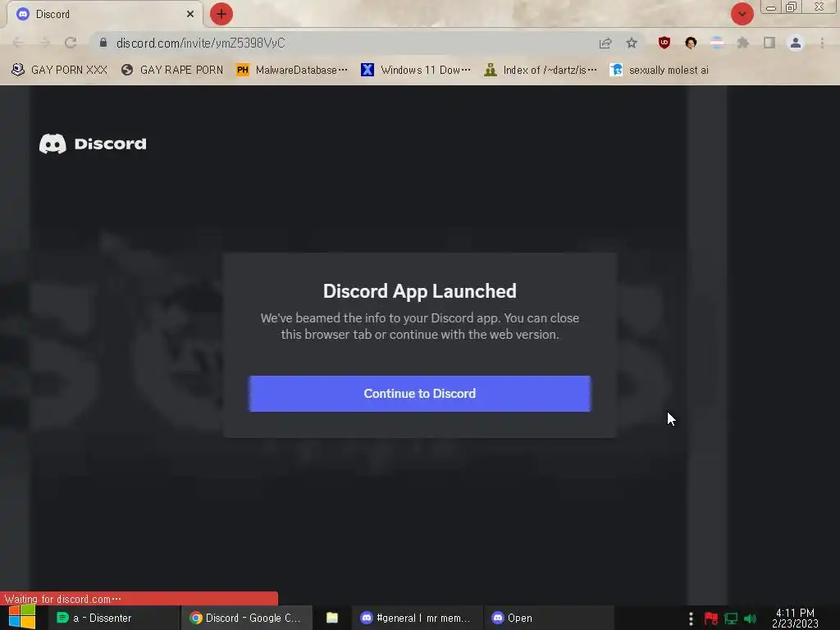840x630 pixels.
Task: Open a new tab with the red plus button
Action: (x=221, y=14)
